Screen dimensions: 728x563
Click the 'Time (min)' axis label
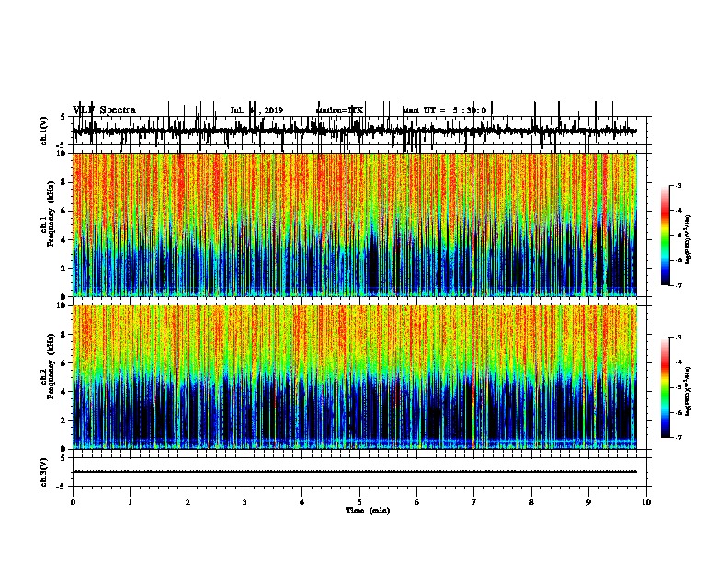[368, 511]
